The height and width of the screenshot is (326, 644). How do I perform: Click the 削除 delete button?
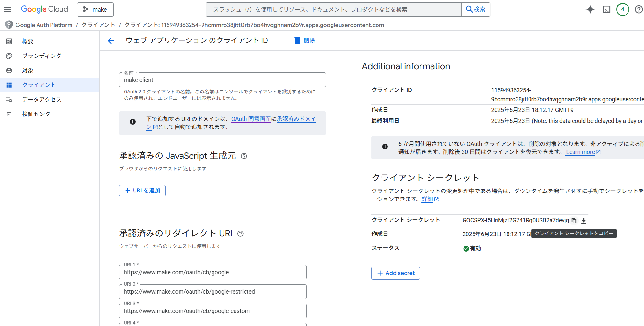[x=304, y=40]
